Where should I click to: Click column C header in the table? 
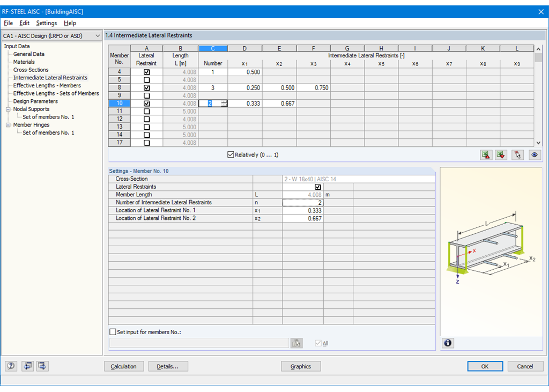[x=213, y=48]
